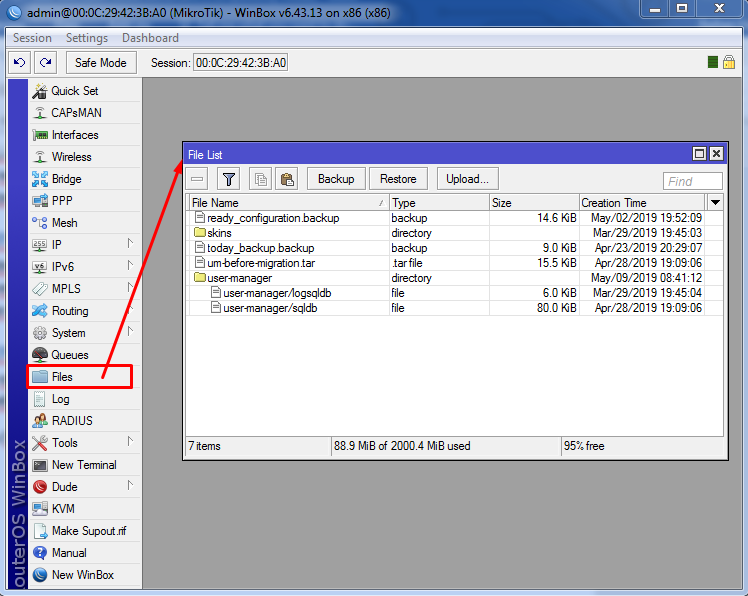Click the Backup button
748x596 pixels.
336,179
